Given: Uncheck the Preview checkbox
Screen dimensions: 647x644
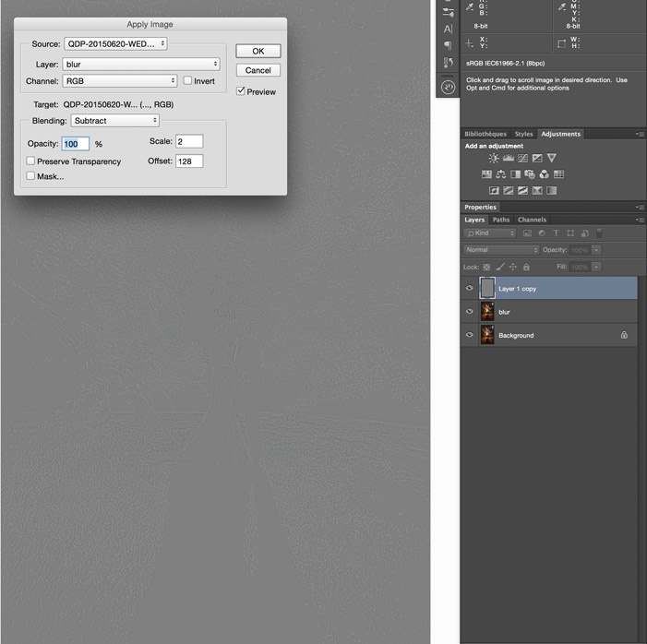Looking at the screenshot, I should (x=241, y=91).
